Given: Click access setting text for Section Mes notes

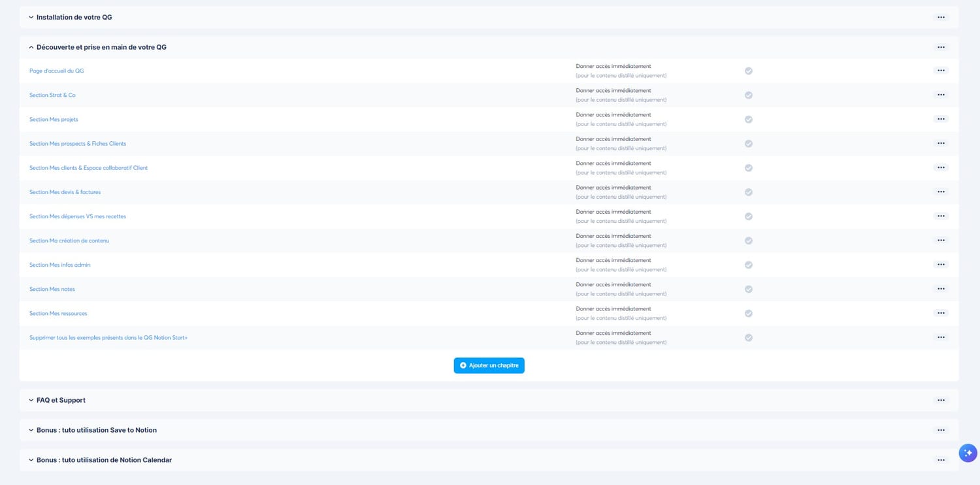Looking at the screenshot, I should click(x=621, y=289).
